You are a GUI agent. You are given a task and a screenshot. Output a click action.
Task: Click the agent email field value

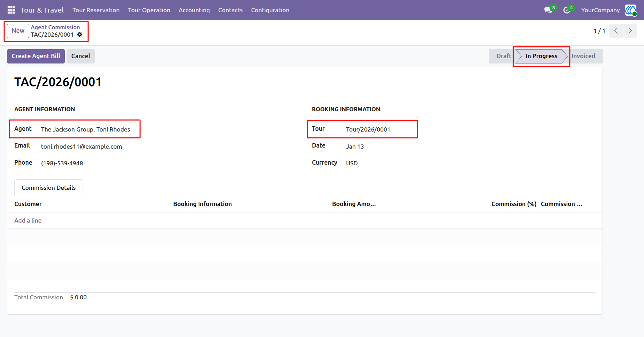click(x=82, y=147)
